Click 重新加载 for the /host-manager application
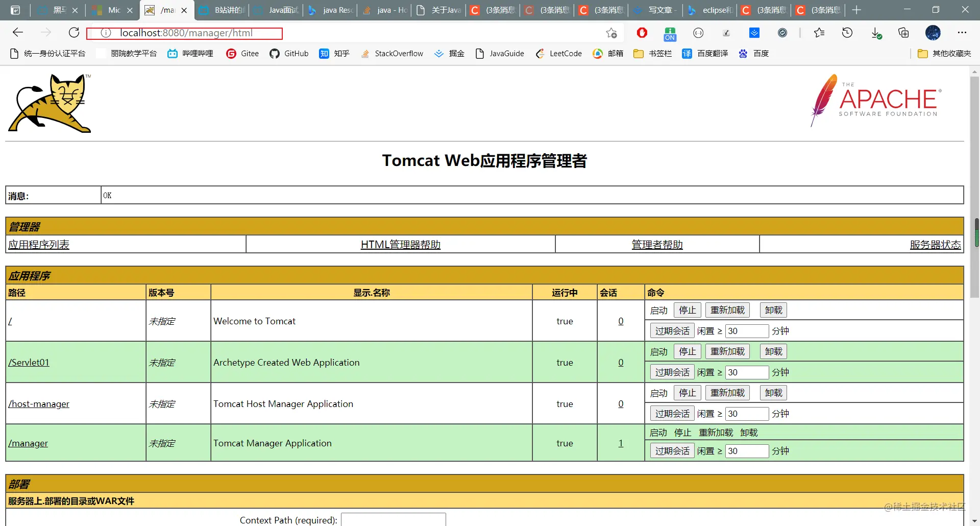The image size is (980, 526). (x=727, y=393)
